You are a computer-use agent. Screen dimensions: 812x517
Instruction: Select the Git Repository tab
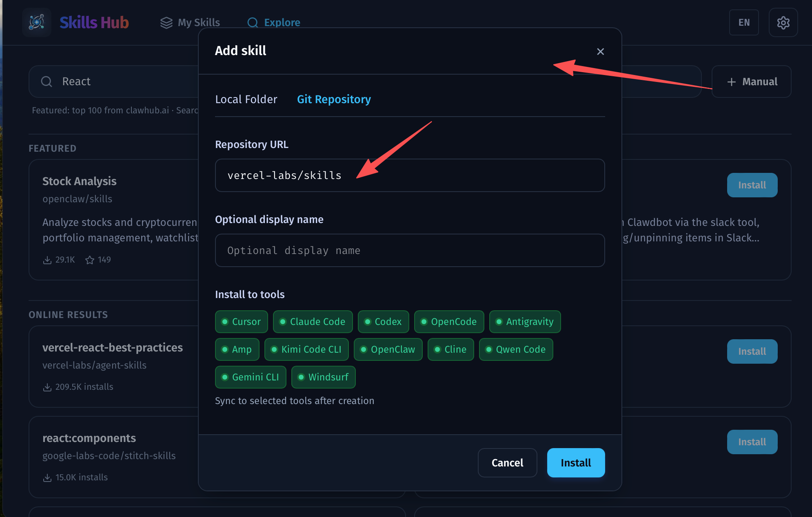tap(334, 99)
